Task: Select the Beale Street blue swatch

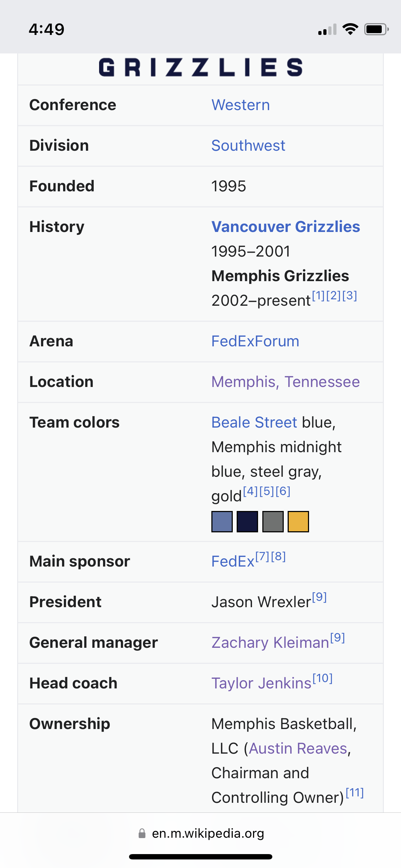Action: coord(222,522)
